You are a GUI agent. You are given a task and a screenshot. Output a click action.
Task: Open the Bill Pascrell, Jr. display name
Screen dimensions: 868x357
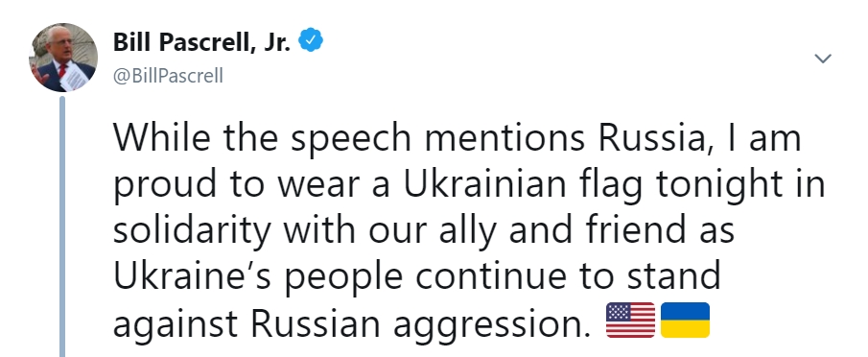[x=201, y=41]
